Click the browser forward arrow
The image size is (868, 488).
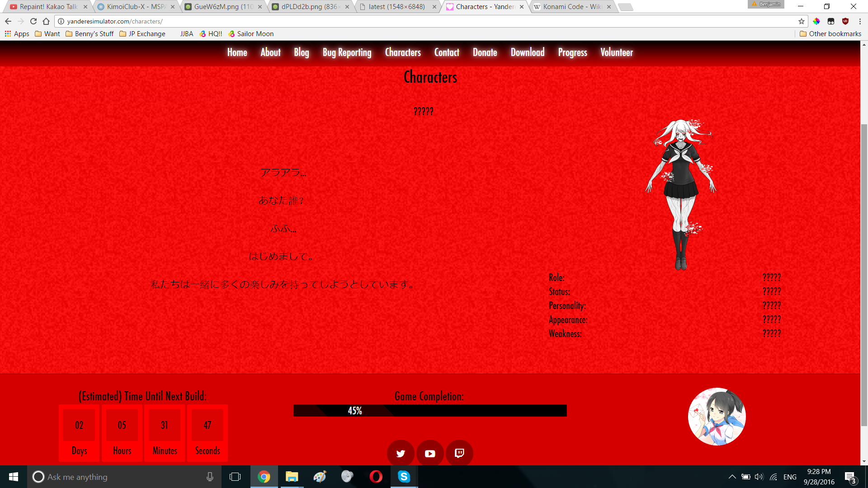coord(21,21)
